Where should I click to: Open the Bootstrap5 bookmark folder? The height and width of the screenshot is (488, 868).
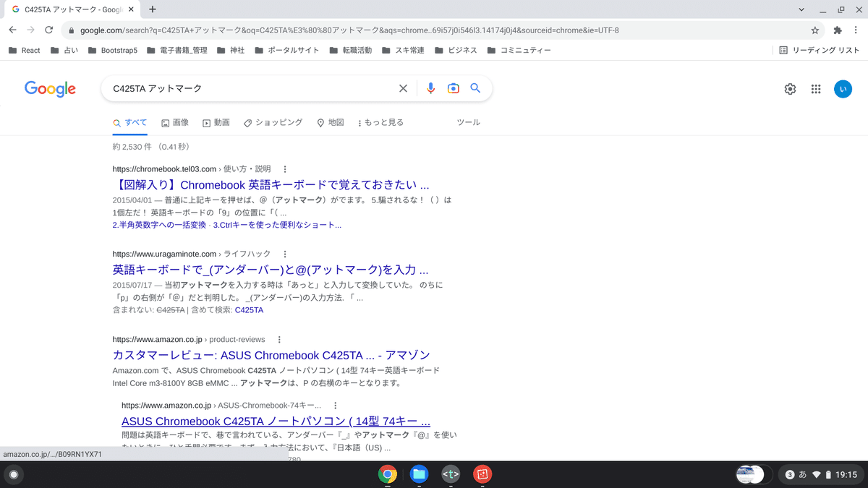(x=113, y=51)
